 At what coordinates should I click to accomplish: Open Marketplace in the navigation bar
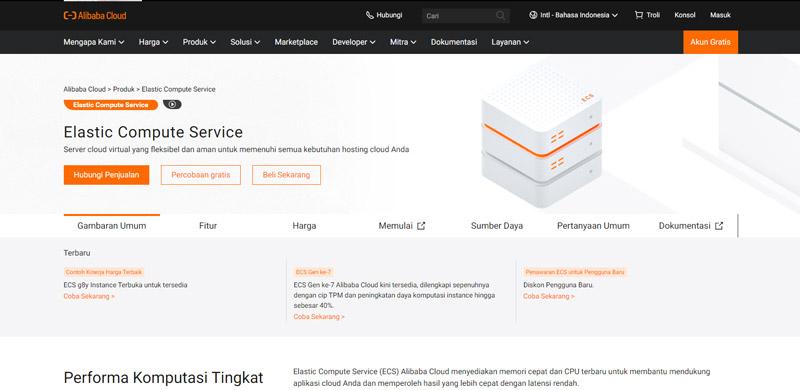pos(296,42)
